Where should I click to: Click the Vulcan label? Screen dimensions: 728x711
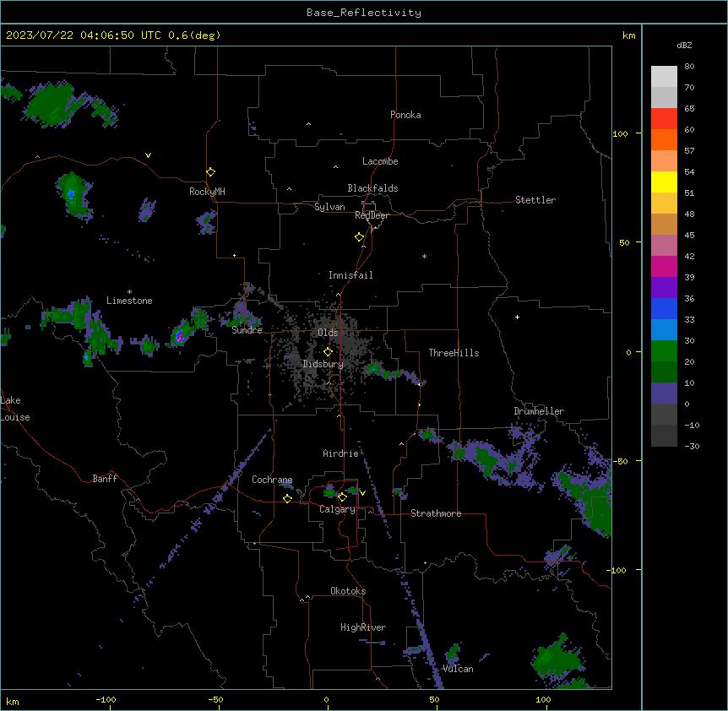click(x=459, y=669)
